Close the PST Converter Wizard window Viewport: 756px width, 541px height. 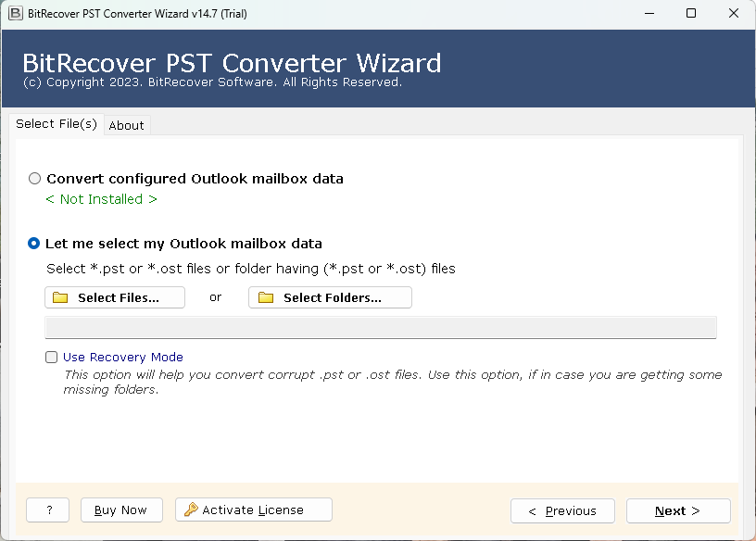pyautogui.click(x=734, y=13)
